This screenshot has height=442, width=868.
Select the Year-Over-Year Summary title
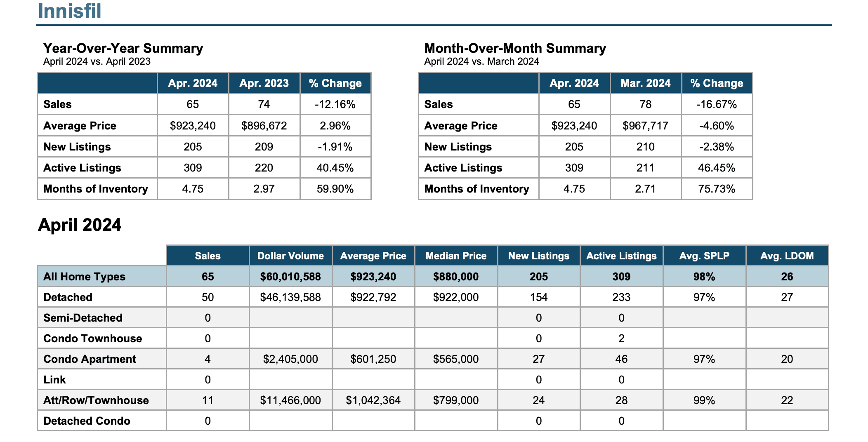click(123, 48)
